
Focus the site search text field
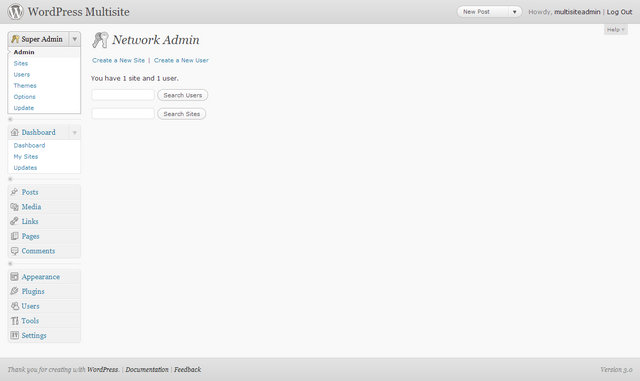tap(123, 114)
